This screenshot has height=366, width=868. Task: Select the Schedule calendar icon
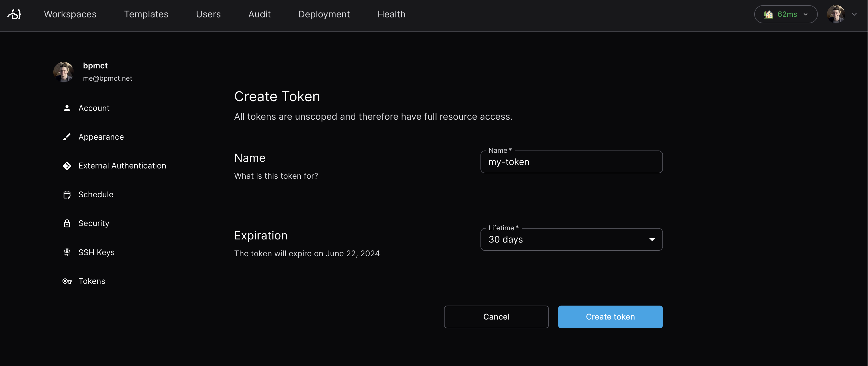click(x=67, y=194)
